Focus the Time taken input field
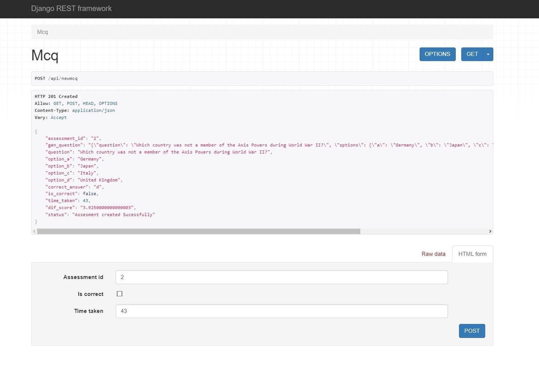This screenshot has width=539, height=392. (281, 311)
